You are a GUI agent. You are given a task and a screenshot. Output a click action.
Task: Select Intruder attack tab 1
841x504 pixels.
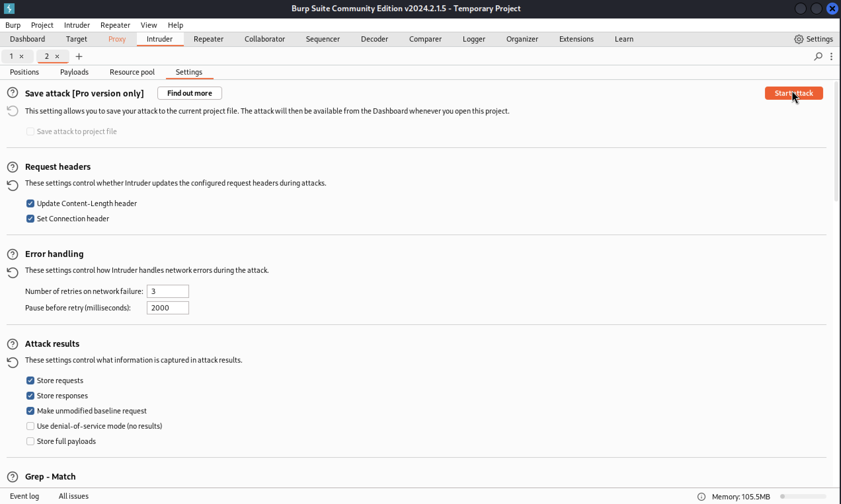coord(12,56)
